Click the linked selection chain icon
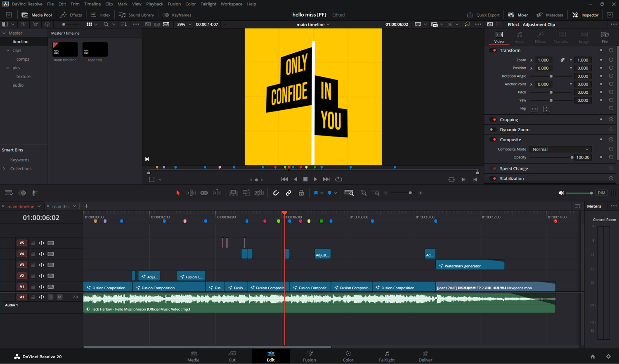The width and height of the screenshot is (619, 364). coord(288,193)
